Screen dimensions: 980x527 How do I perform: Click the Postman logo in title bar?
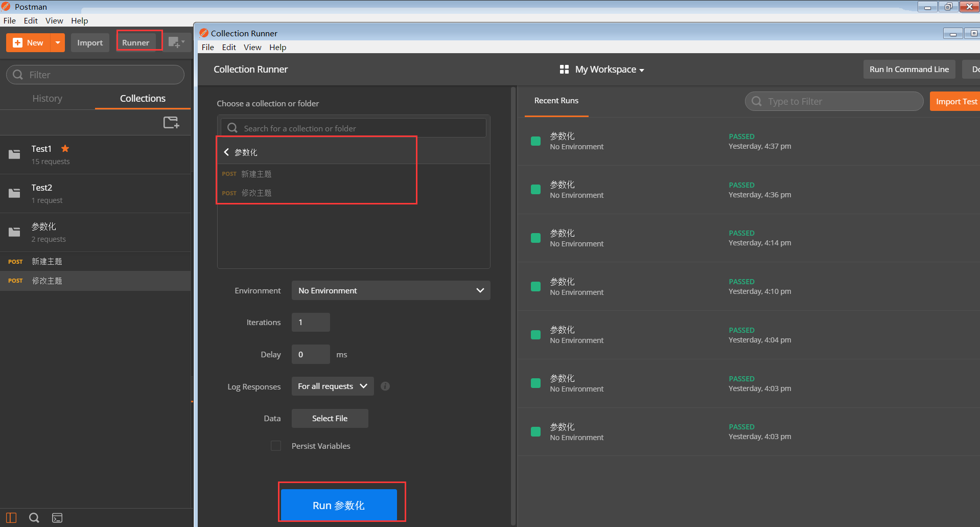pos(6,7)
